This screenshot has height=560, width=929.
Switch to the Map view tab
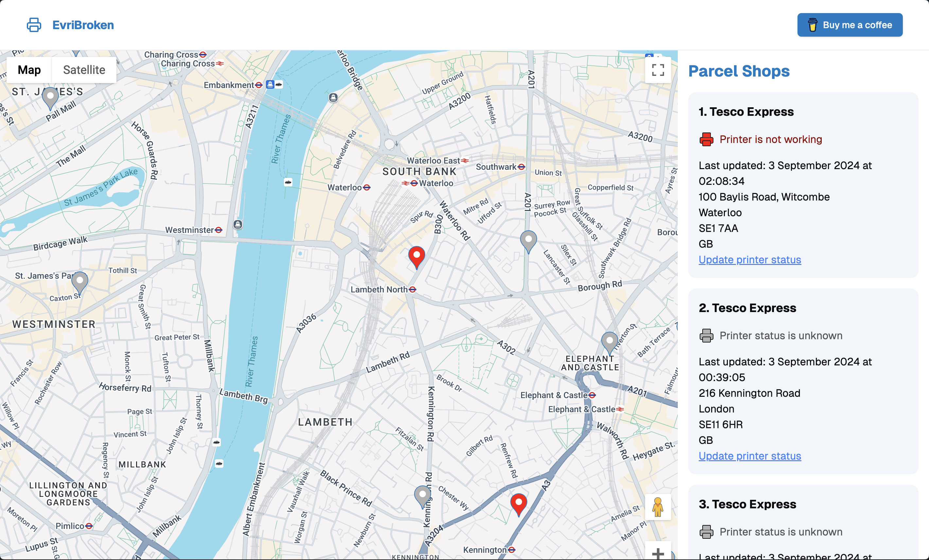pyautogui.click(x=29, y=70)
